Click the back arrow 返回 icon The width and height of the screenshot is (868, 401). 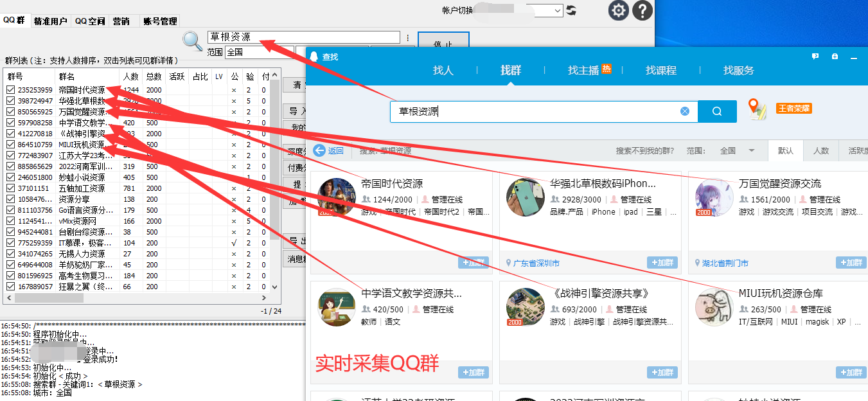[x=319, y=150]
